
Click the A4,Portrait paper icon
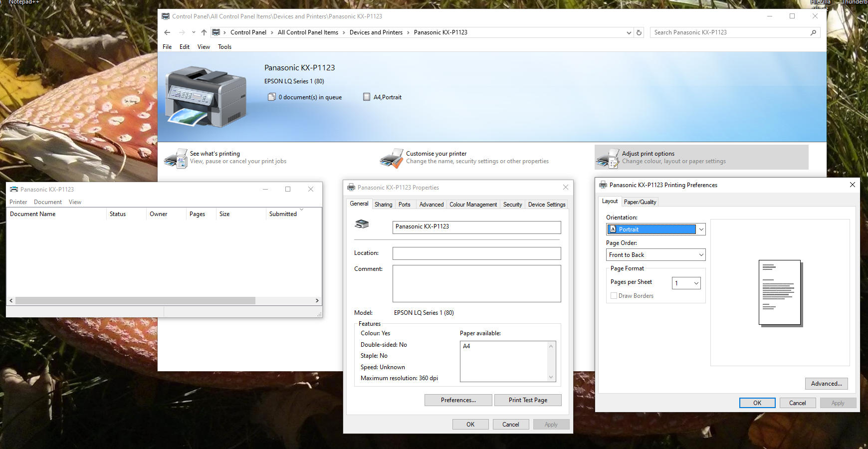click(x=367, y=97)
